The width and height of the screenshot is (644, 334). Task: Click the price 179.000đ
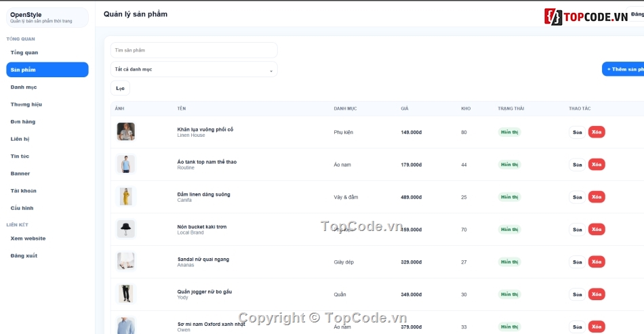411,165
